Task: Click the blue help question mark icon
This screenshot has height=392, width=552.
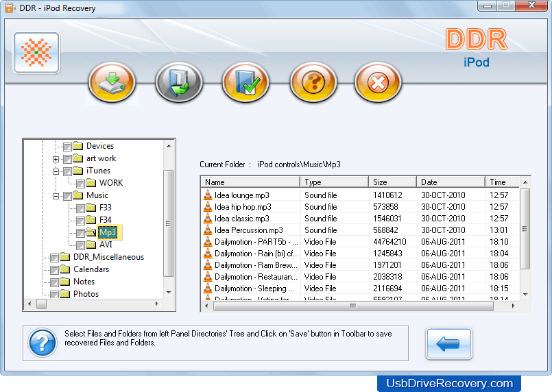Action: [x=43, y=343]
